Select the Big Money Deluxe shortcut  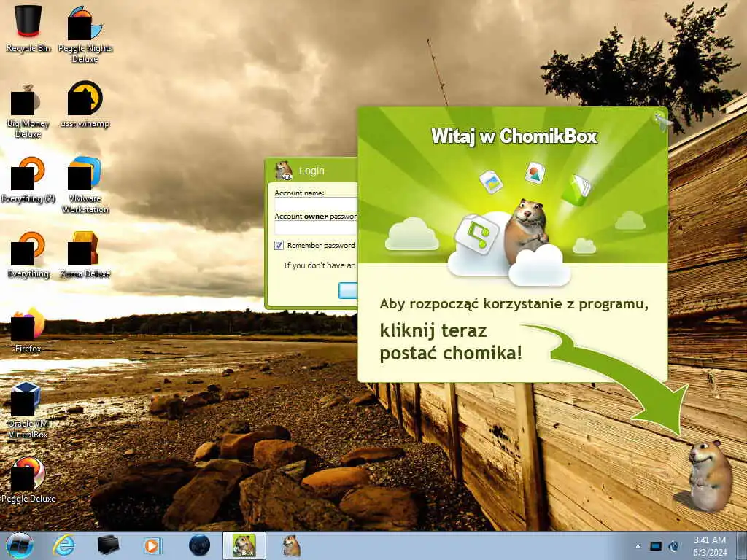pos(28,111)
